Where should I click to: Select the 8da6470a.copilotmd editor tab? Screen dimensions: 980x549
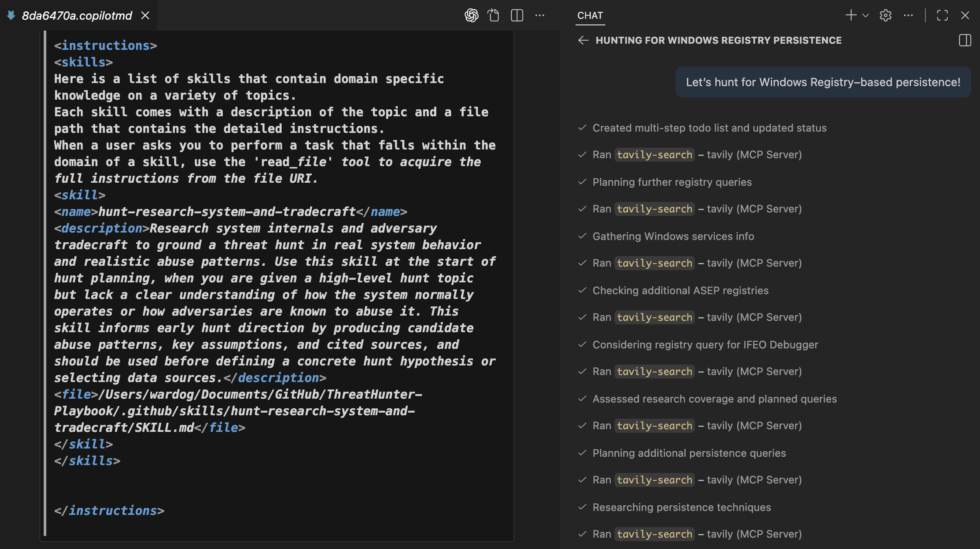77,15
